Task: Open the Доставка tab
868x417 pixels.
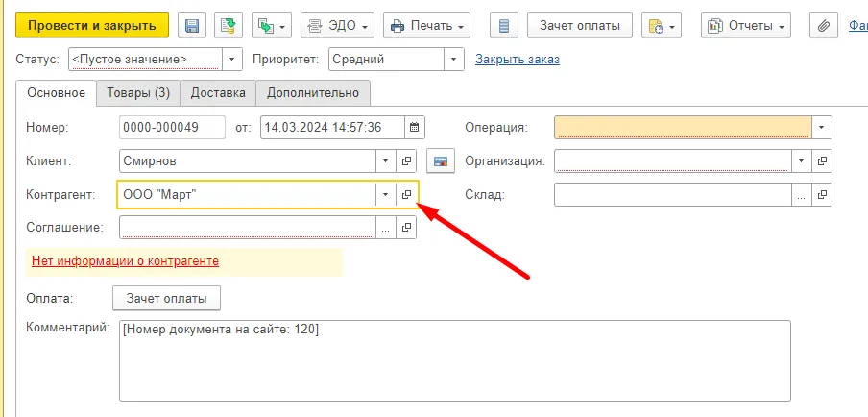Action: pos(218,93)
